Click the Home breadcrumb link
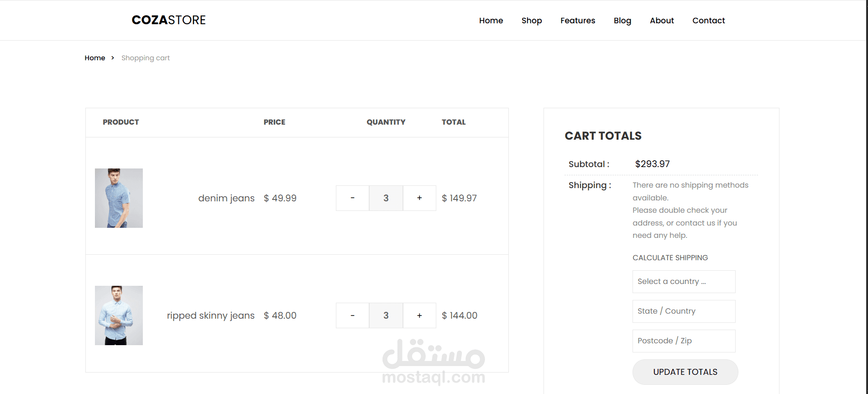 tap(95, 58)
